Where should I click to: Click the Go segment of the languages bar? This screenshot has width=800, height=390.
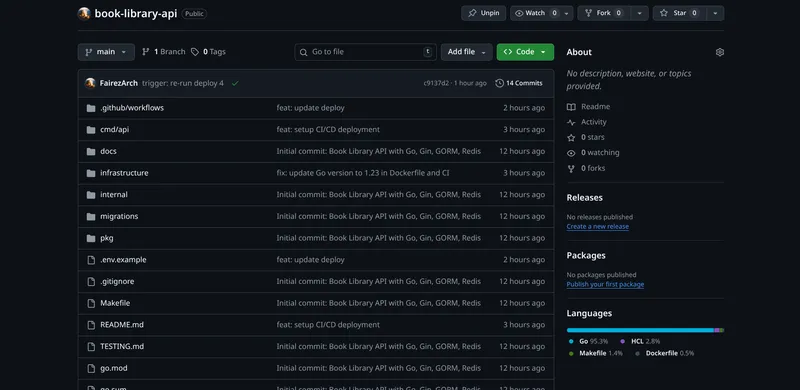pos(640,330)
